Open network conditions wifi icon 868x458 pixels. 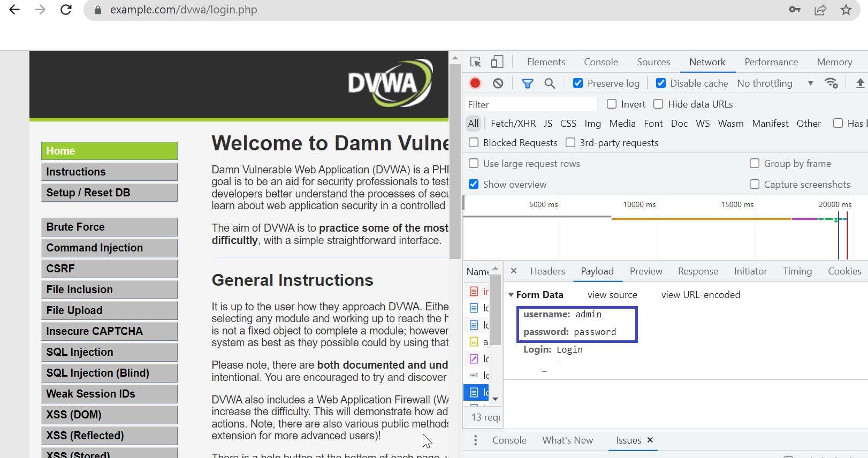[831, 83]
